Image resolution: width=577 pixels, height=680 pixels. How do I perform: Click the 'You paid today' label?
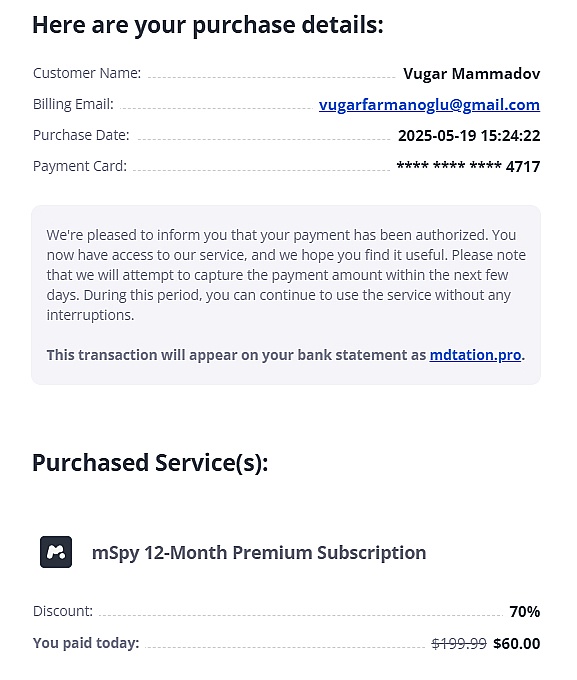(86, 643)
